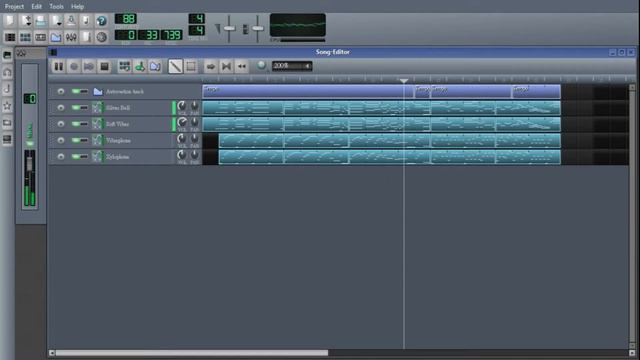
Task: Toggle loop points in Song Editor
Action: click(x=226, y=66)
